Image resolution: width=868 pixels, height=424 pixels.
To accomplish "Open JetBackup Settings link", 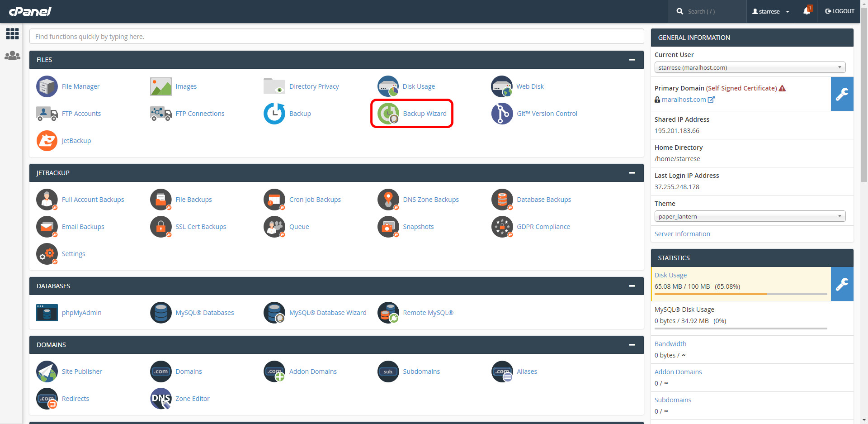I will [x=73, y=254].
